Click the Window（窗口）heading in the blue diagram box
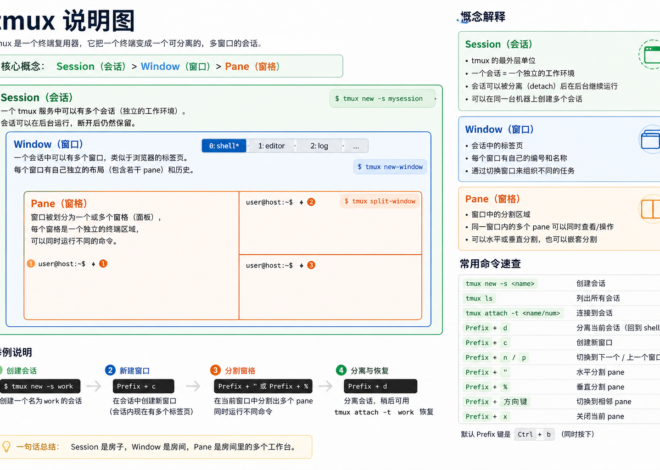 48,144
